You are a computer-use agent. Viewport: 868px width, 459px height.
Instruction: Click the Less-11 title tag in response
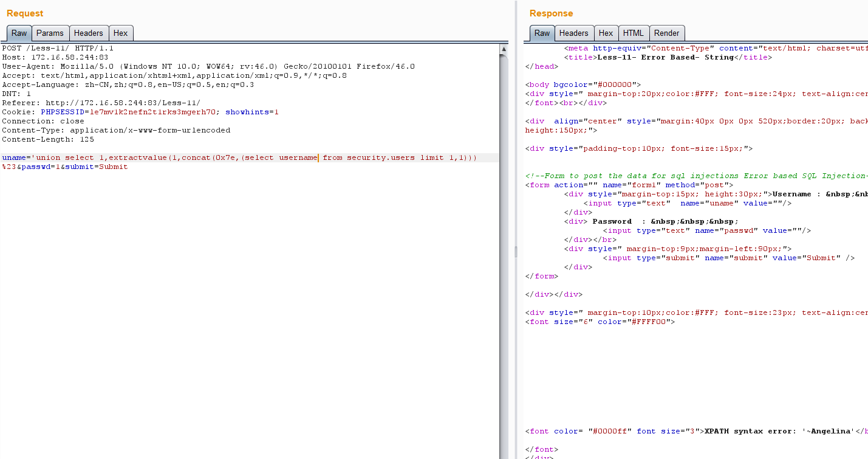(x=668, y=57)
